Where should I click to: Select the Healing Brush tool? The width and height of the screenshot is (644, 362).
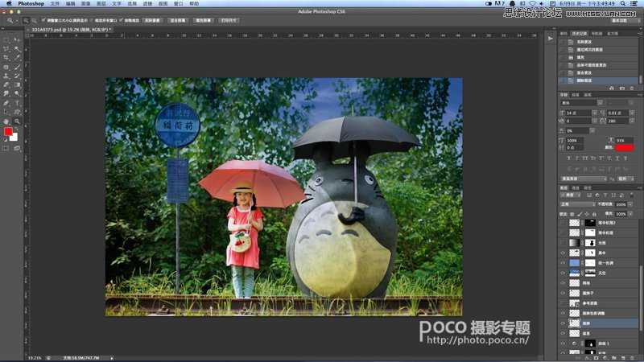point(6,67)
